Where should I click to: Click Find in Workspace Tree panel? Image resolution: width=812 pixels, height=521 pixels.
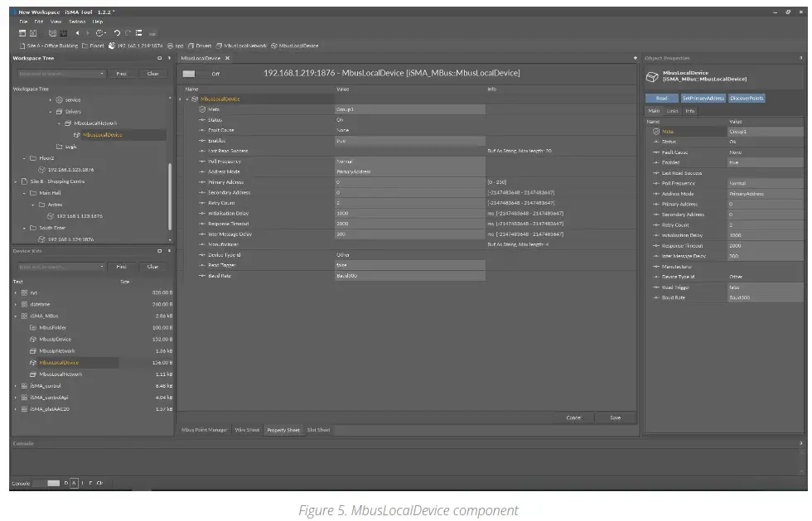[x=121, y=74]
